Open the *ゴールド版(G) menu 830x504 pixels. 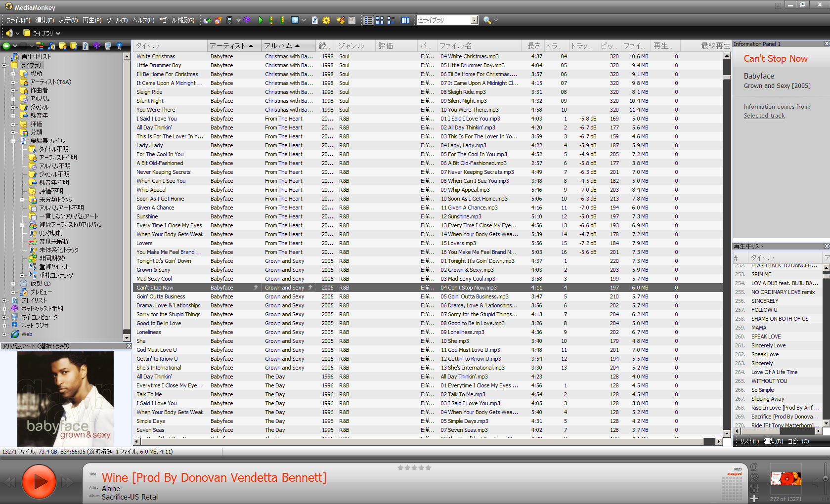point(177,20)
